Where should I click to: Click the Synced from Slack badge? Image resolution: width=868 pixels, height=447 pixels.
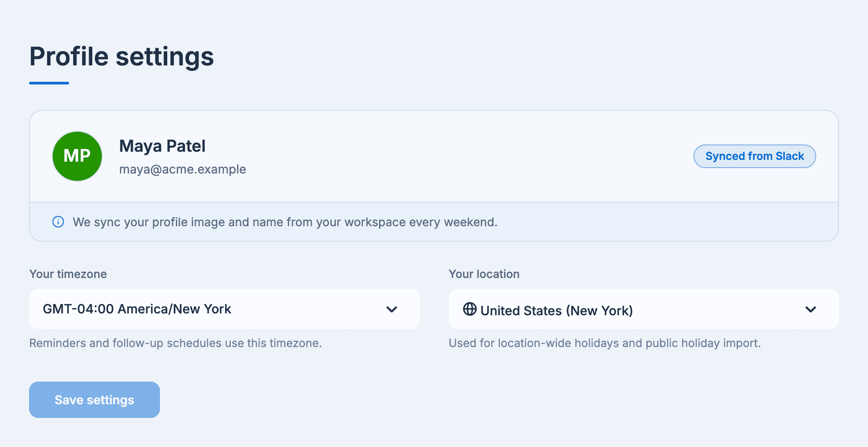754,156
